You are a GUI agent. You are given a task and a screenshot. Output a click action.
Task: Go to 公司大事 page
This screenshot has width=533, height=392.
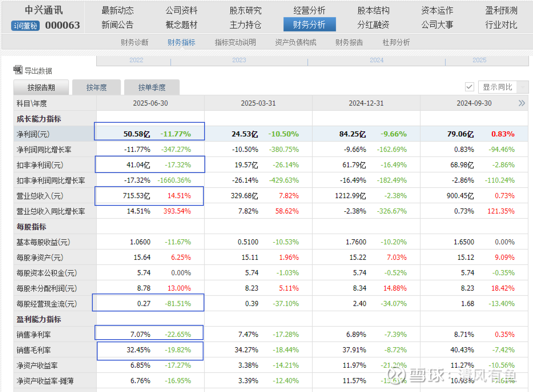click(437, 25)
